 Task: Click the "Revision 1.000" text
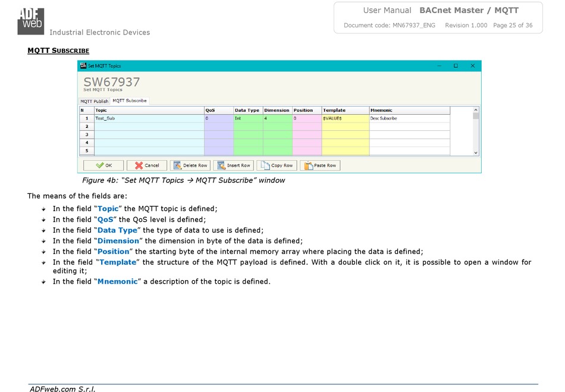tap(466, 25)
